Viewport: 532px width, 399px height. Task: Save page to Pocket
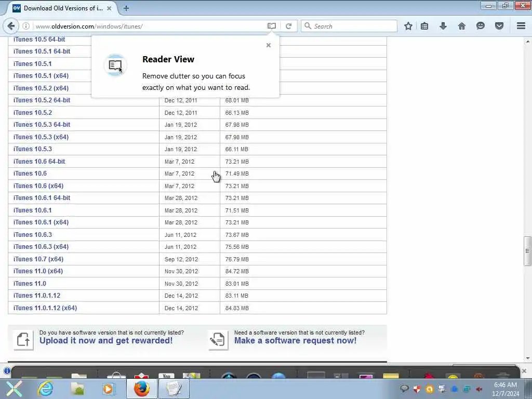499,26
